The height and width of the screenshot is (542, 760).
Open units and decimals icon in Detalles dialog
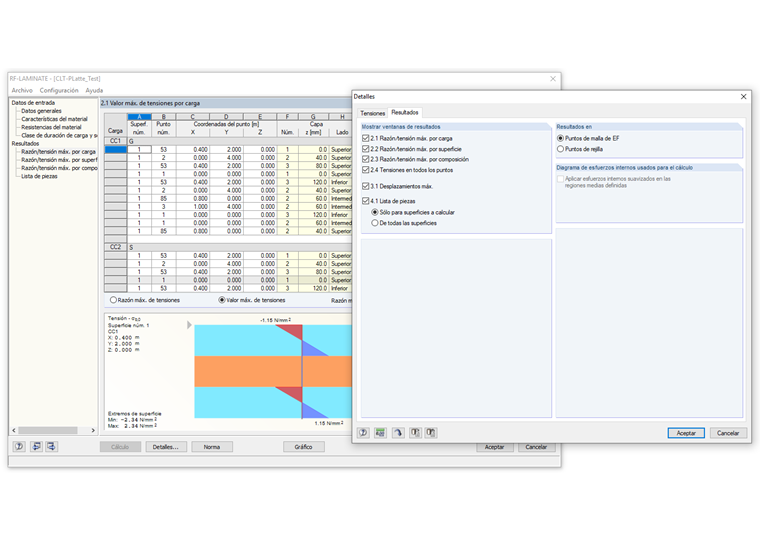(x=380, y=432)
